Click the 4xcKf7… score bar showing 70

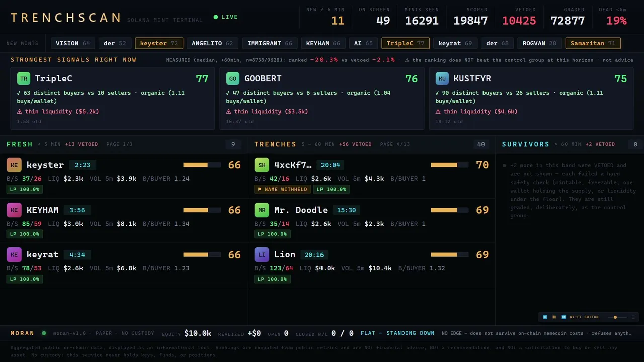click(x=450, y=165)
